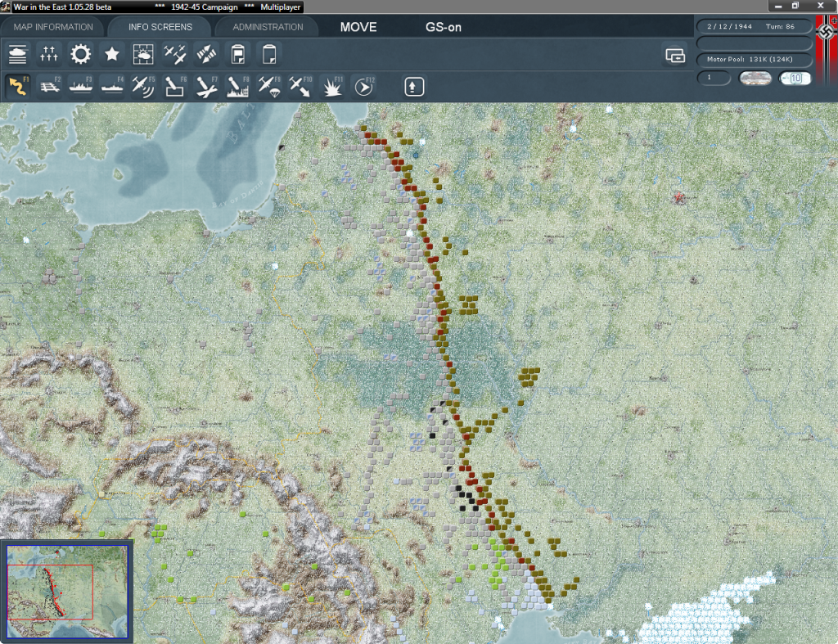Viewport: 838px width, 644px height.
Task: Toggle the GS-on ground support setting
Action: 443,27
